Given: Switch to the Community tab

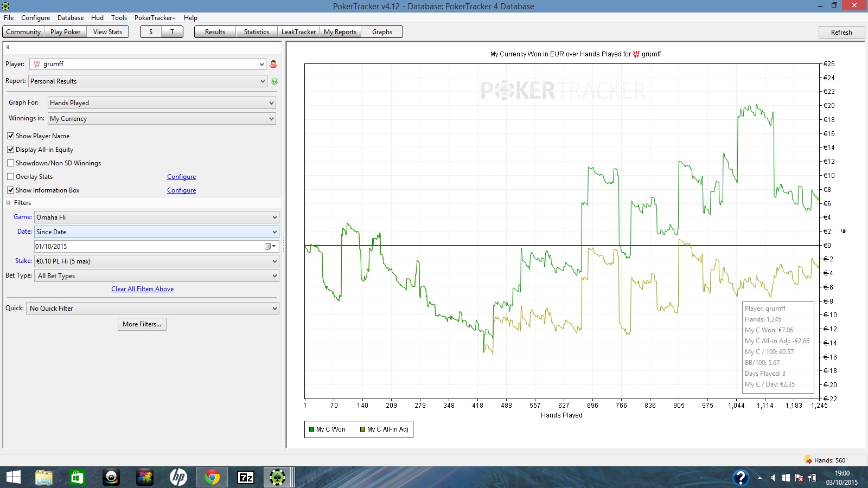Looking at the screenshot, I should 23,32.
